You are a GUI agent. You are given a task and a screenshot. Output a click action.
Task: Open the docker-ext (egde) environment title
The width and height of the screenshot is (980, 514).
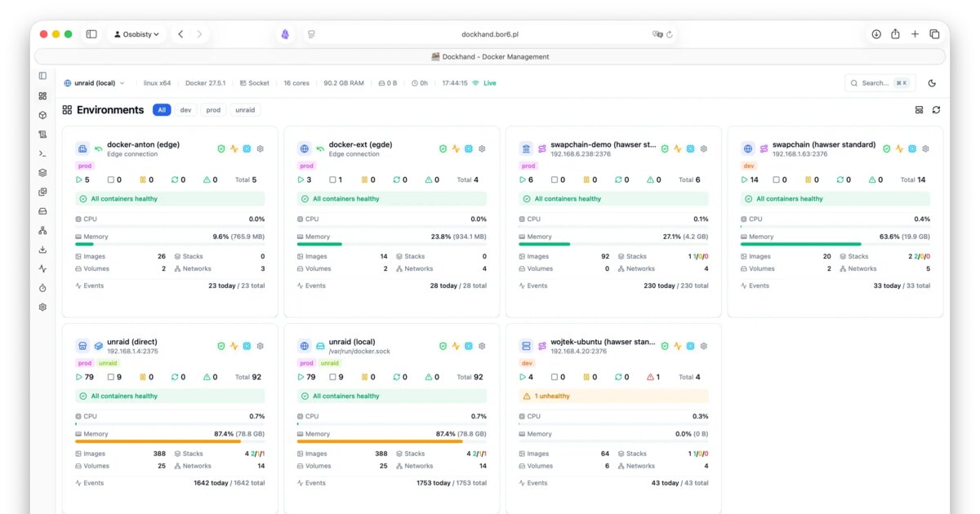[360, 144]
